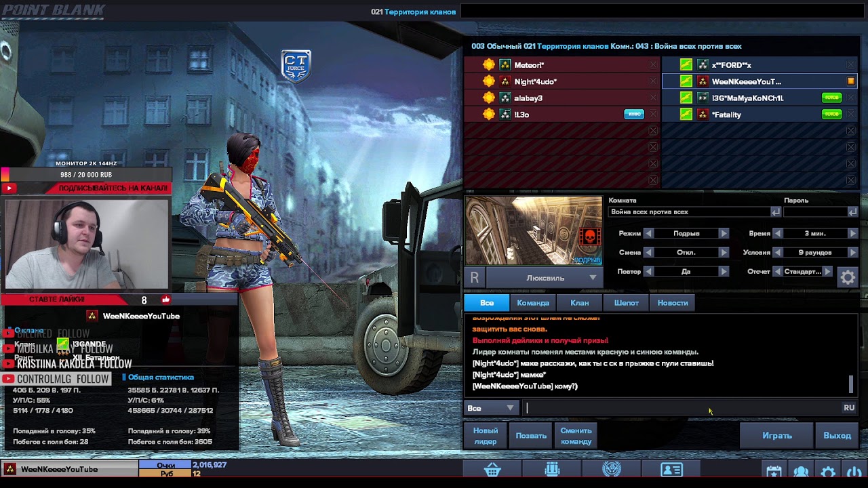The width and height of the screenshot is (868, 488).
Task: Click !3G*MaMyaKoNCh1L green clan badge
Action: [x=686, y=98]
